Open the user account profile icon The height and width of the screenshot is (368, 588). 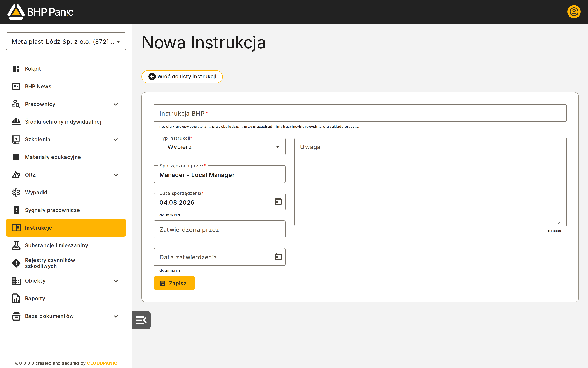(574, 12)
